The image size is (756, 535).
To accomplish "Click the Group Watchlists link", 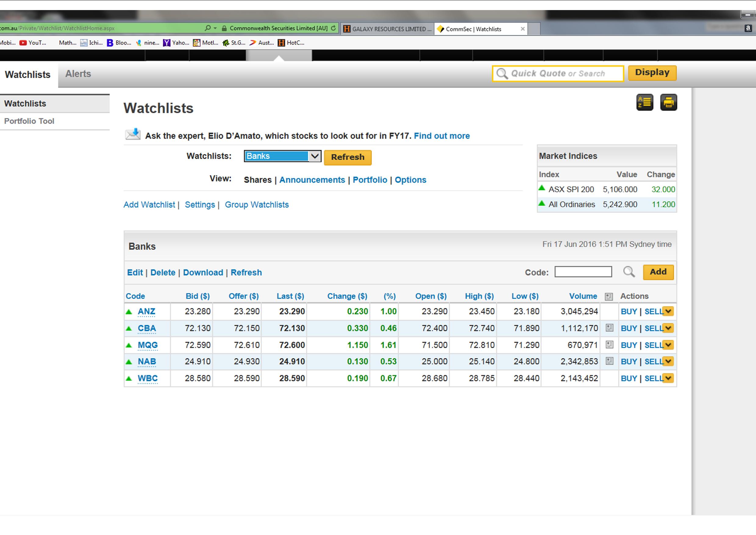I will (x=256, y=205).
